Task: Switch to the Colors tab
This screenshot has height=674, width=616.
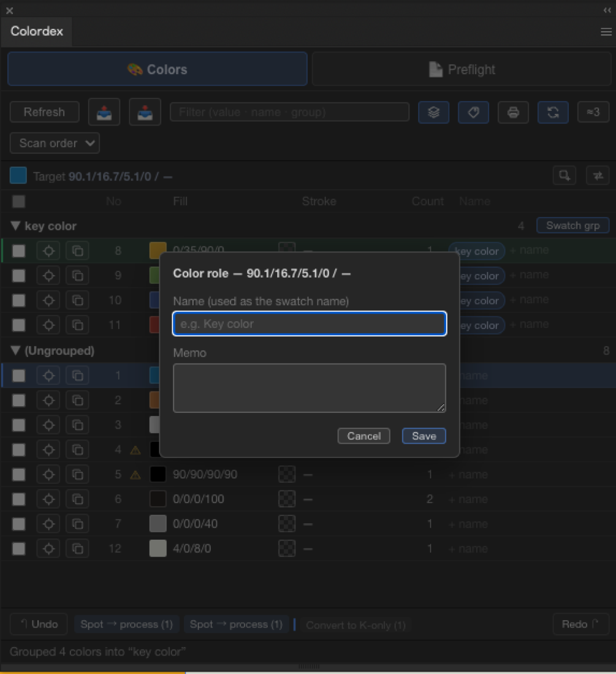Action: pyautogui.click(x=158, y=69)
